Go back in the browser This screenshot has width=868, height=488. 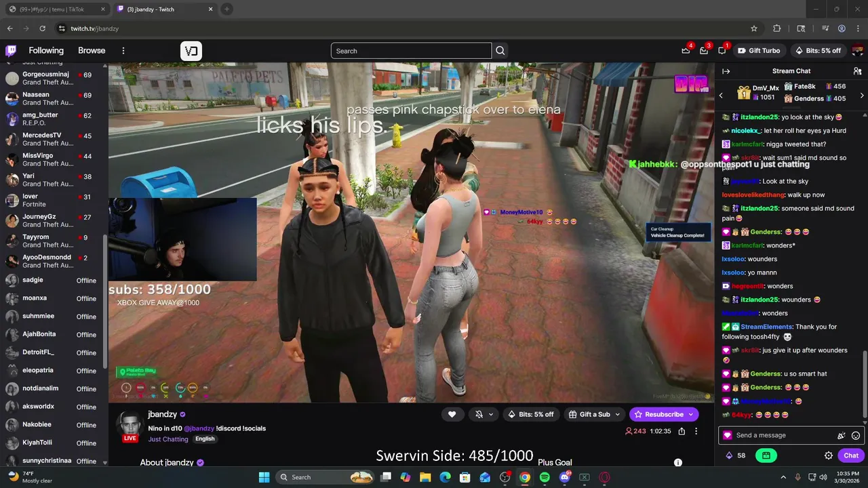tap(9, 28)
